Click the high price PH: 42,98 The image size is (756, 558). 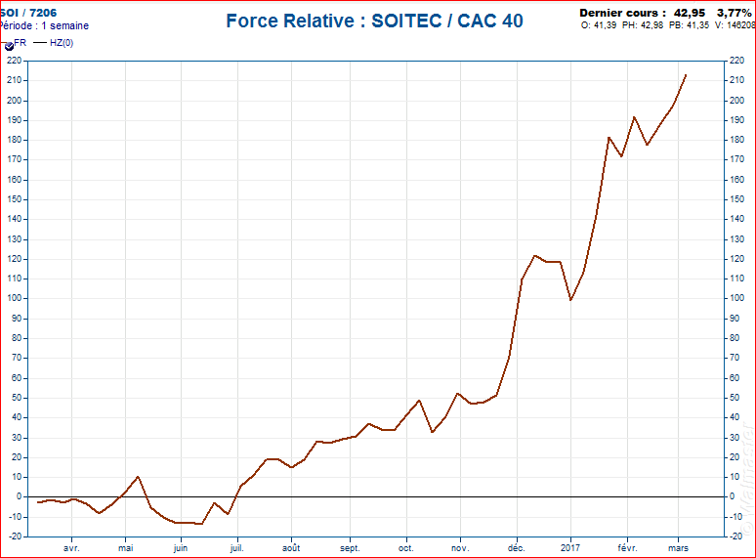643,25
